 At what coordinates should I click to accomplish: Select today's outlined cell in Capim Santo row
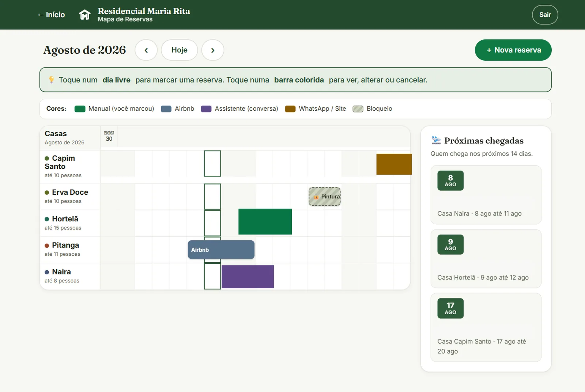(x=212, y=163)
